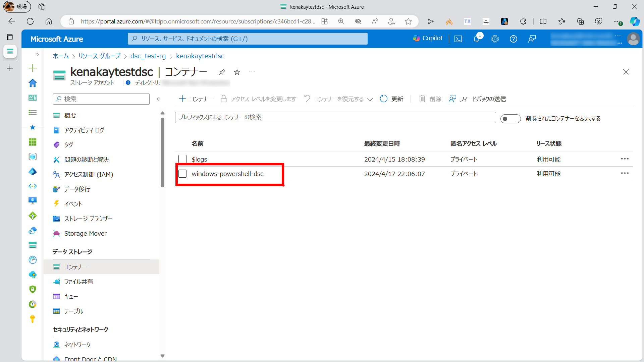Click the + コンテナー add button
644x362 pixels.
196,99
